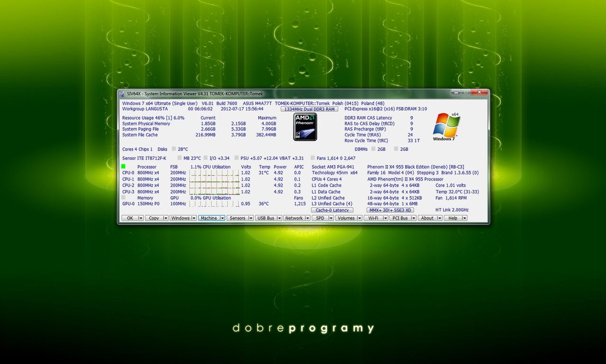Open the PCI Bus button dropdown arrow
This screenshot has height=364, width=606.
click(413, 218)
